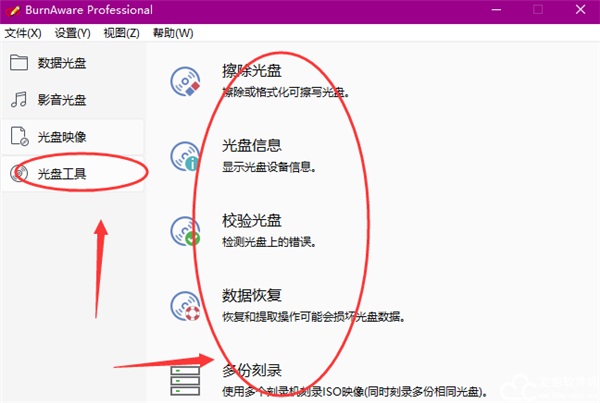Select the 影音光盘 category
600x403 pixels.
pyautogui.click(x=73, y=100)
